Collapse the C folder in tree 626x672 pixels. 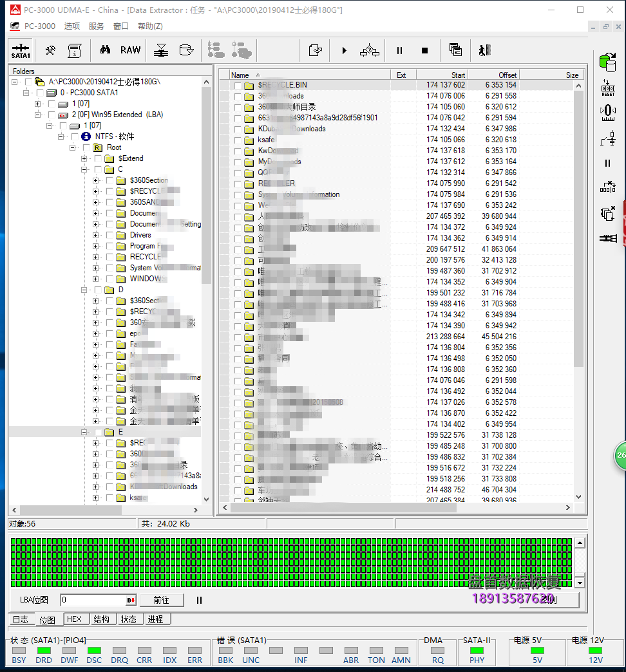(x=84, y=169)
